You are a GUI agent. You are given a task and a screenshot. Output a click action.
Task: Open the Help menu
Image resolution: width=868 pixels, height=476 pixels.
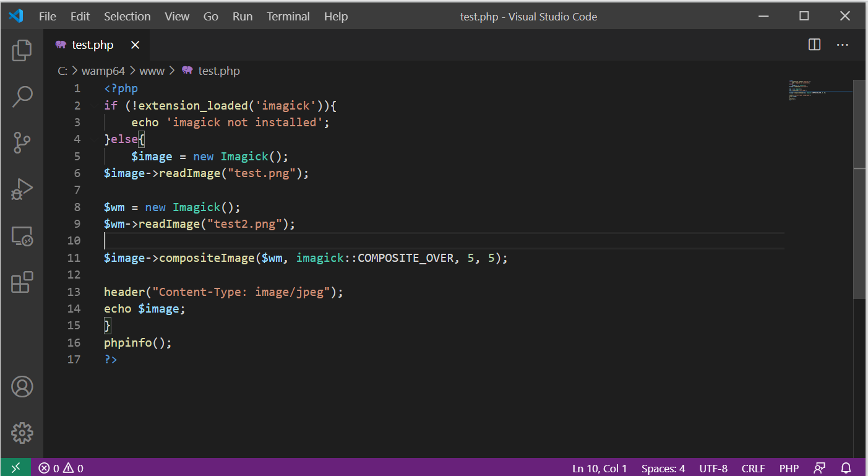(336, 17)
